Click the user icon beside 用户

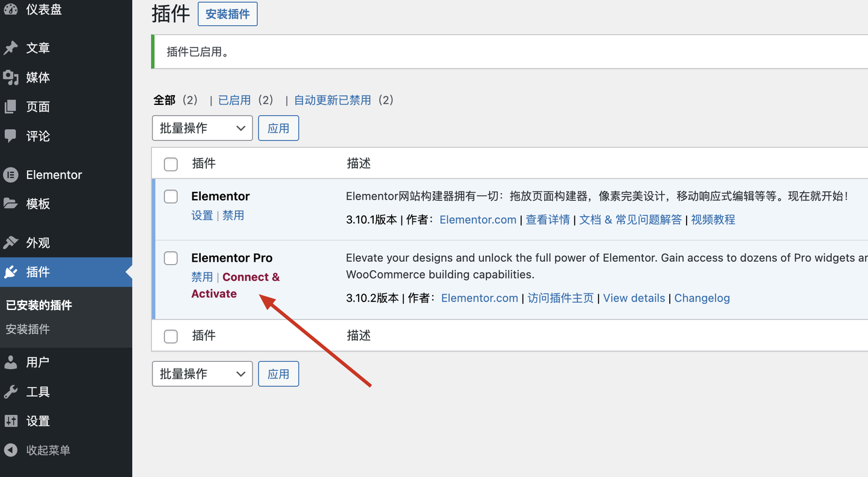point(11,362)
